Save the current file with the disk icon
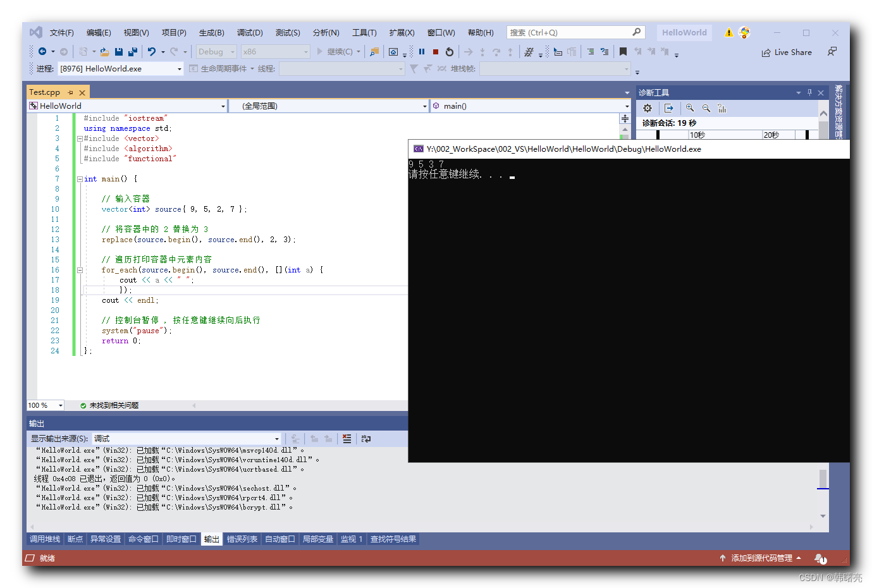This screenshot has height=588, width=872. pyautogui.click(x=119, y=52)
